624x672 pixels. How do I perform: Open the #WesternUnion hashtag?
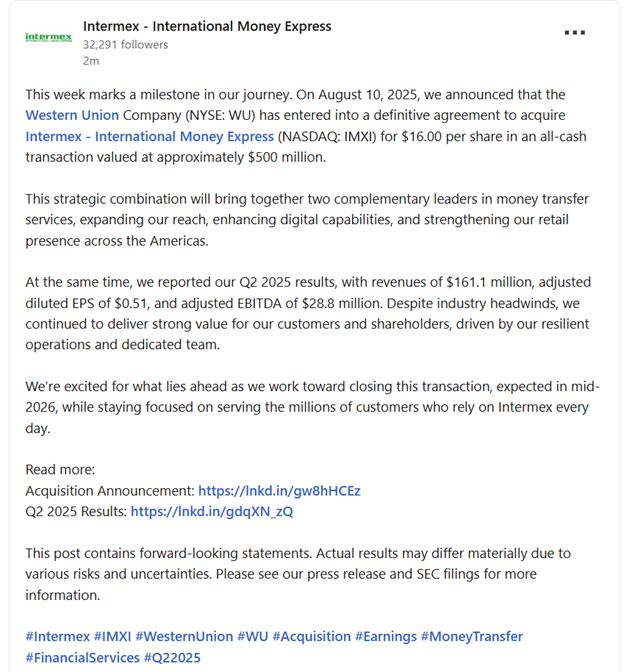click(183, 636)
